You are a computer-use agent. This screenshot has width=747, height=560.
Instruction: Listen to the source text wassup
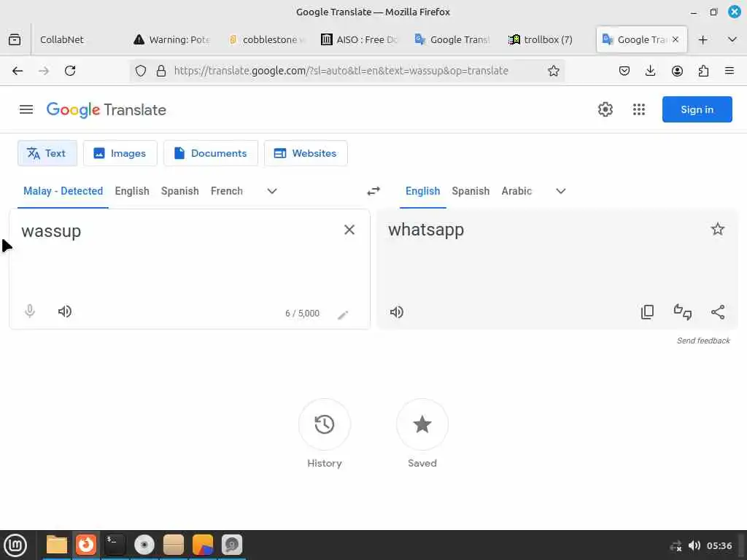65,311
